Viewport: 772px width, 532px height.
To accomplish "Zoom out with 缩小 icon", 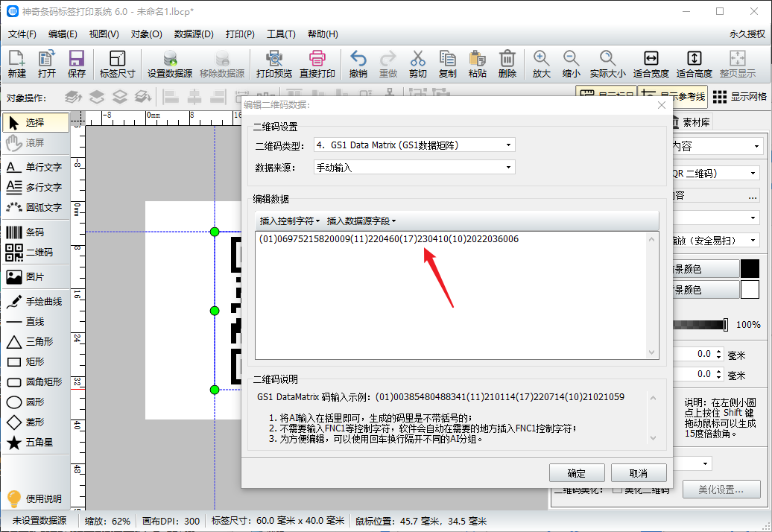I will coord(571,64).
